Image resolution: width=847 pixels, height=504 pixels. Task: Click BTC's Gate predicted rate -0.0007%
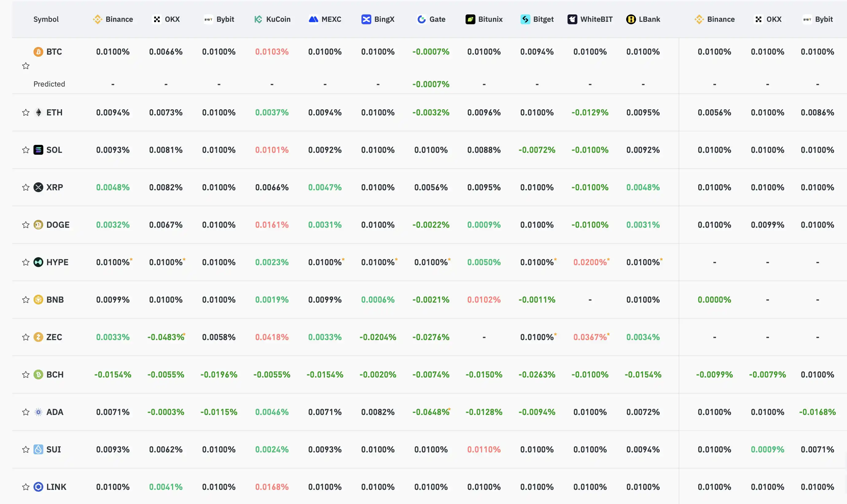[431, 84]
